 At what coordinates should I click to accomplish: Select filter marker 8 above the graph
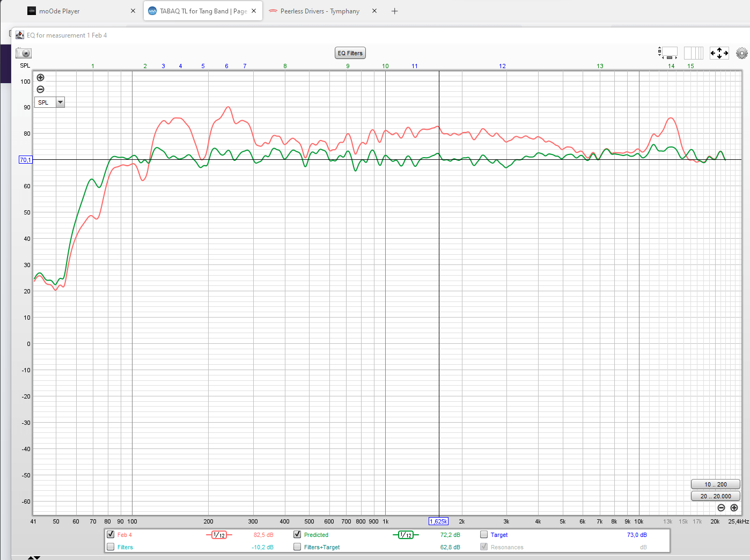pyautogui.click(x=285, y=66)
